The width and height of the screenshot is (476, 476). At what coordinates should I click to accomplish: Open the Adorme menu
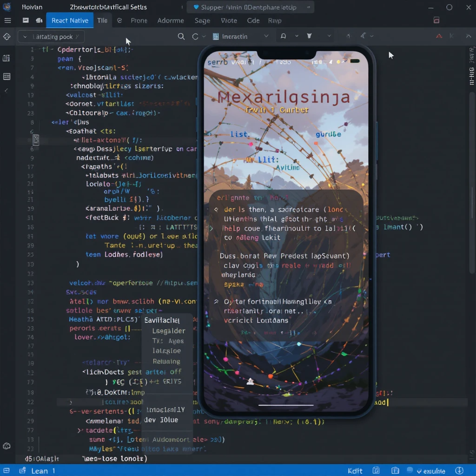pos(171,20)
